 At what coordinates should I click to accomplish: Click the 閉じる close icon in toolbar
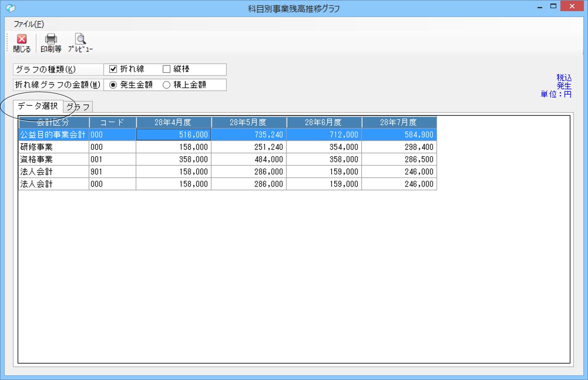[x=22, y=43]
